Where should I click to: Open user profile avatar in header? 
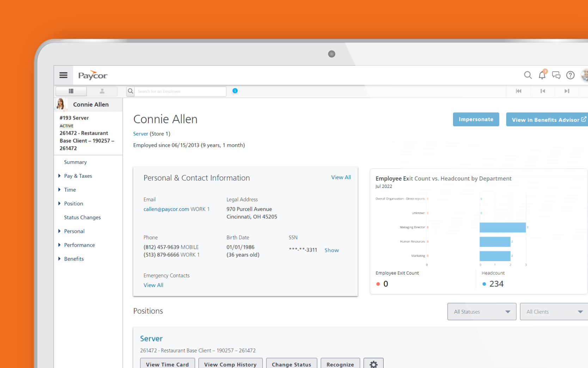[x=584, y=75]
